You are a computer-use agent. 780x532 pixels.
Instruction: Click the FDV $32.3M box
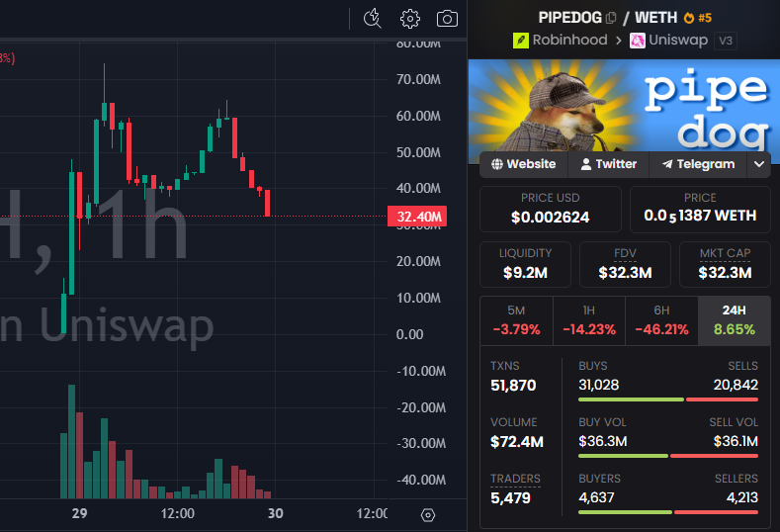pyautogui.click(x=625, y=264)
